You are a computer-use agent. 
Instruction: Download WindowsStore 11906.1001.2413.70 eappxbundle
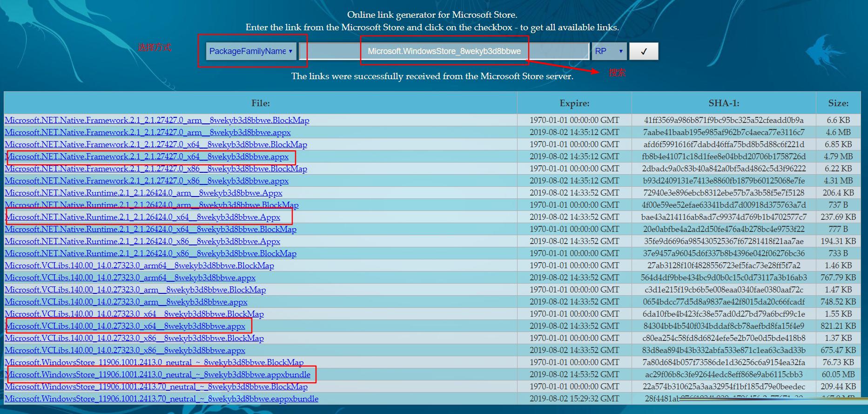[161, 399]
